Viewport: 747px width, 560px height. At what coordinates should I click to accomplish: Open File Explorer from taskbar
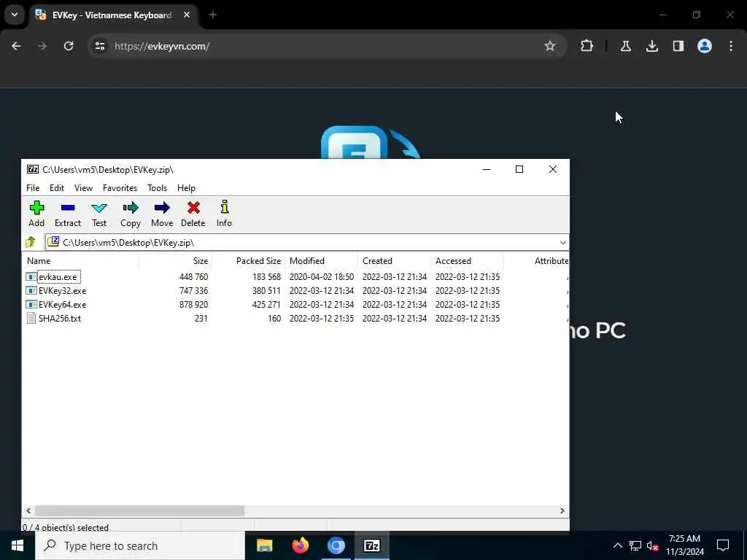click(x=264, y=545)
